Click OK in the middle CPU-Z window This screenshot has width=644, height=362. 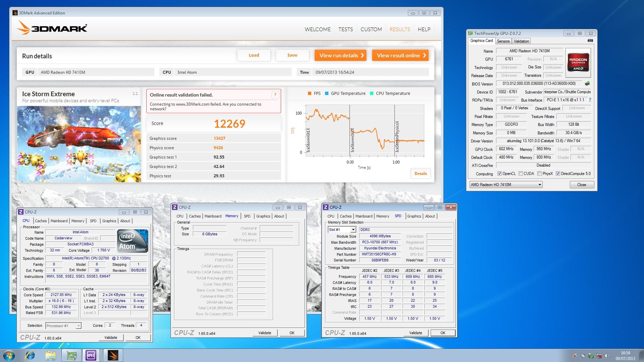[x=292, y=333]
